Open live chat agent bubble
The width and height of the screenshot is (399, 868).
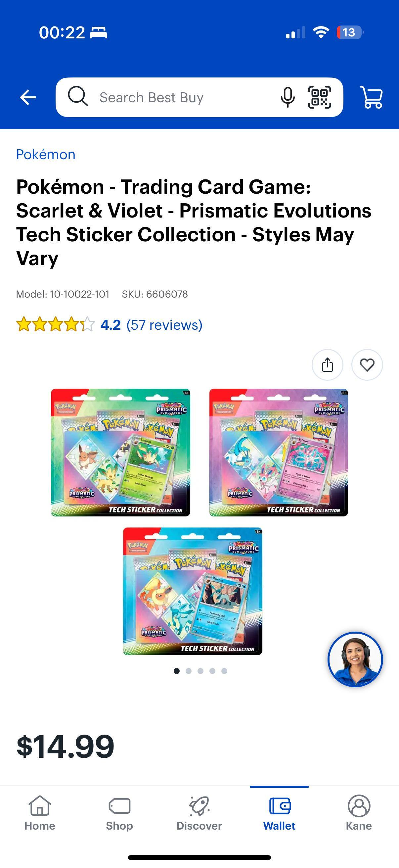[355, 659]
